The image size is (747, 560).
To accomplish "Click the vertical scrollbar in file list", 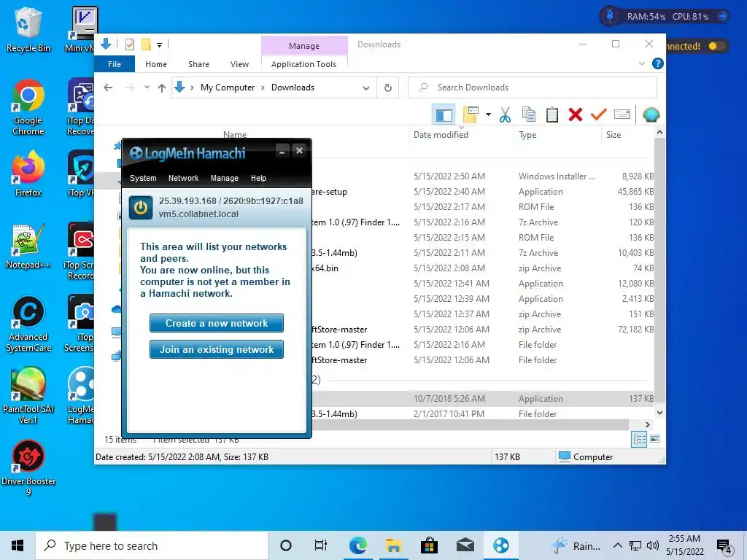I will pyautogui.click(x=659, y=273).
